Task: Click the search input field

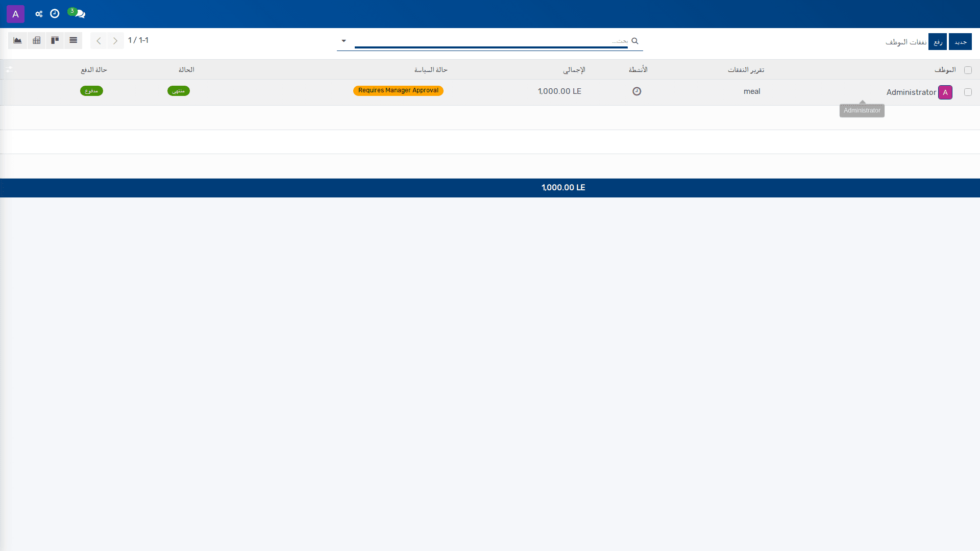Action: pos(491,41)
